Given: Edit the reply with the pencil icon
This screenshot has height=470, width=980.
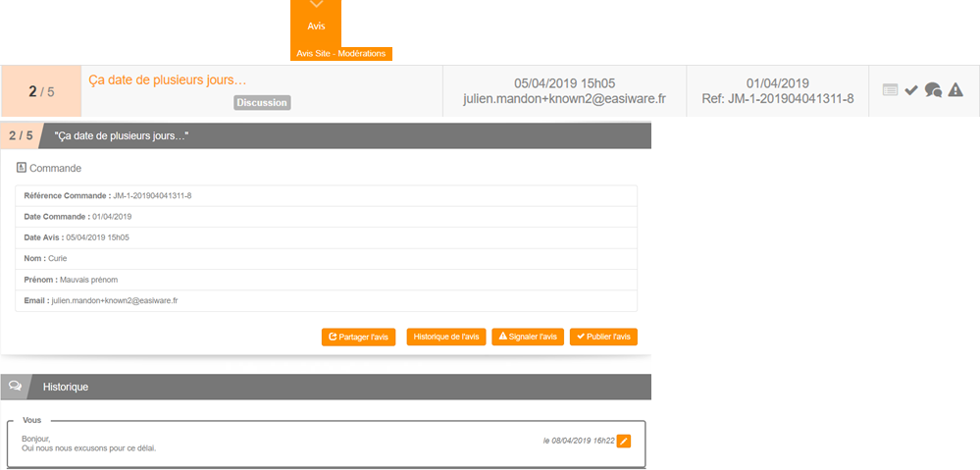Looking at the screenshot, I should 624,441.
